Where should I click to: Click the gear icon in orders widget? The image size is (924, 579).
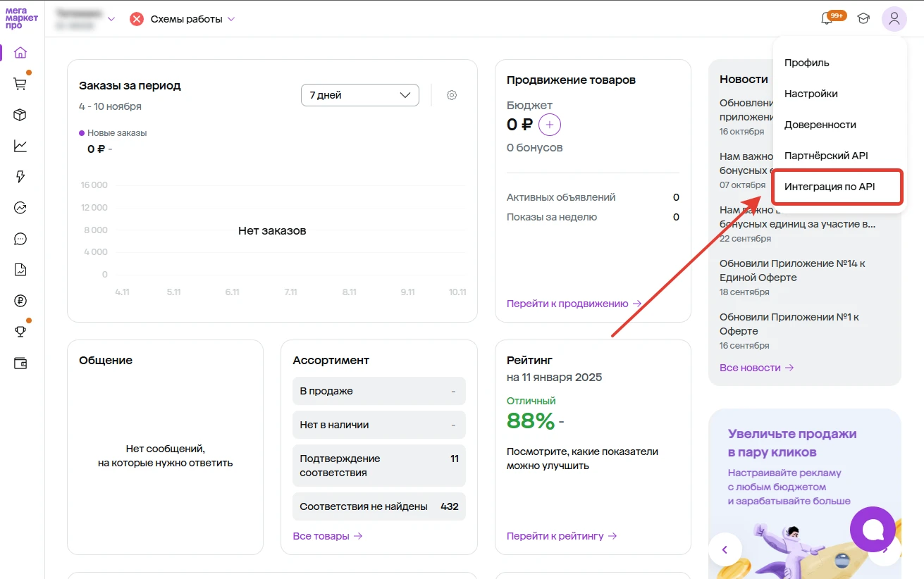(x=452, y=95)
